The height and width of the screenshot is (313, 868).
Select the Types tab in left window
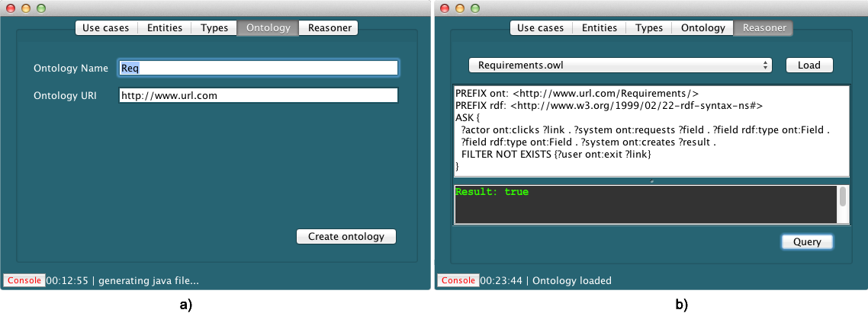(x=214, y=28)
